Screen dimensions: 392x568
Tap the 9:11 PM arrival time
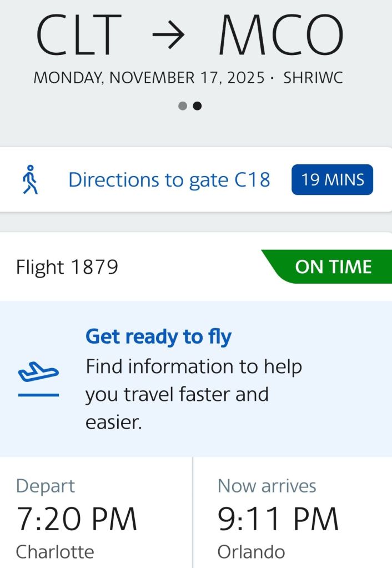point(278,519)
